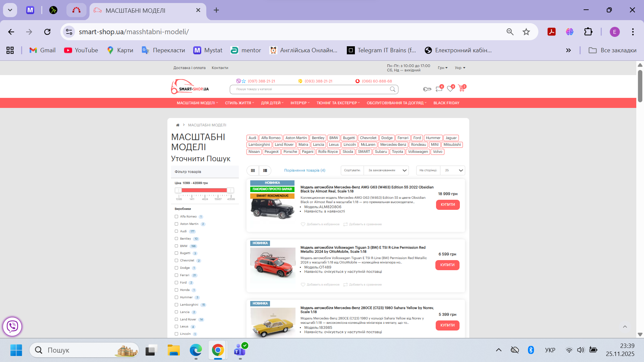Open the sorting order dropdown
The width and height of the screenshot is (644, 362).
point(386,171)
